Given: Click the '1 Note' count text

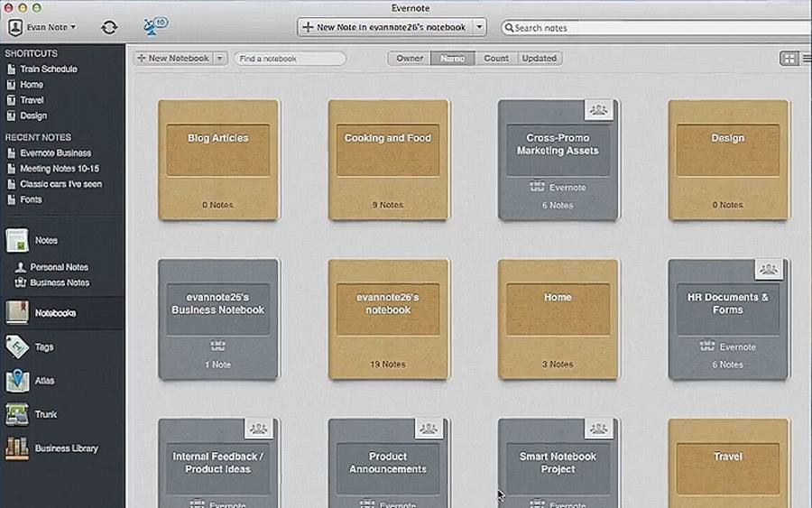Looking at the screenshot, I should tap(217, 365).
